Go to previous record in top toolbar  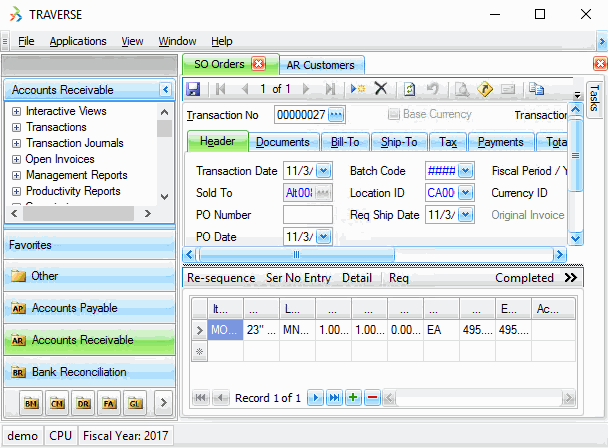pos(245,89)
